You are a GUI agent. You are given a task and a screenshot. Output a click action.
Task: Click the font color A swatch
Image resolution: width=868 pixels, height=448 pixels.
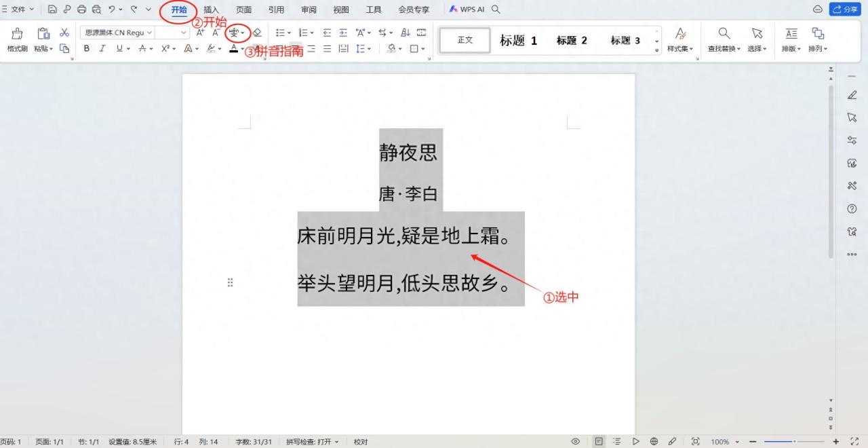(233, 48)
